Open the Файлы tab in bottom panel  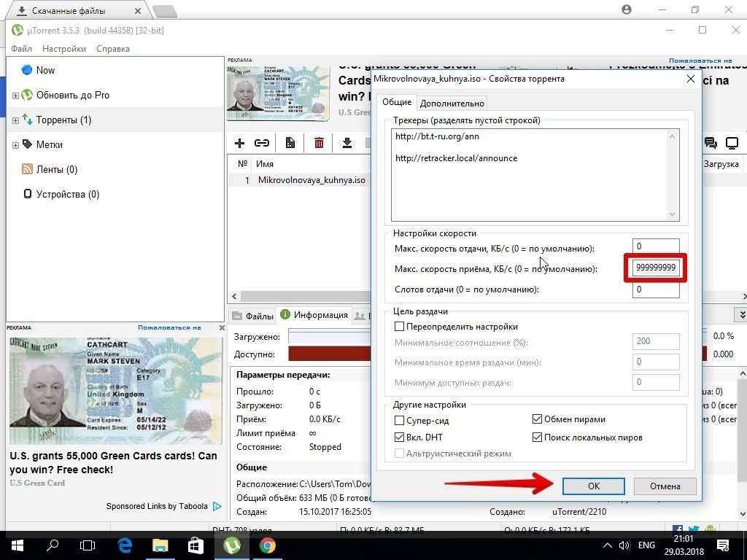click(252, 316)
